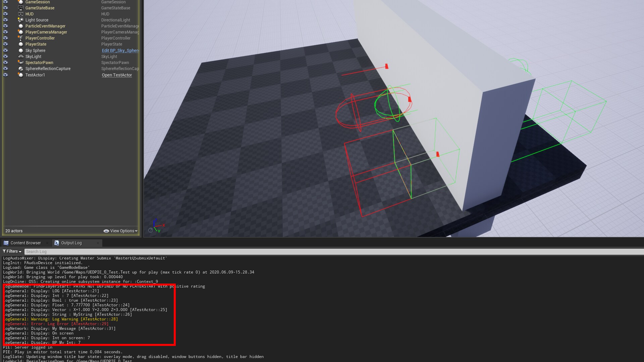Click the Light Source directional light icon
Viewport: 644px width, 362px height.
point(21,20)
